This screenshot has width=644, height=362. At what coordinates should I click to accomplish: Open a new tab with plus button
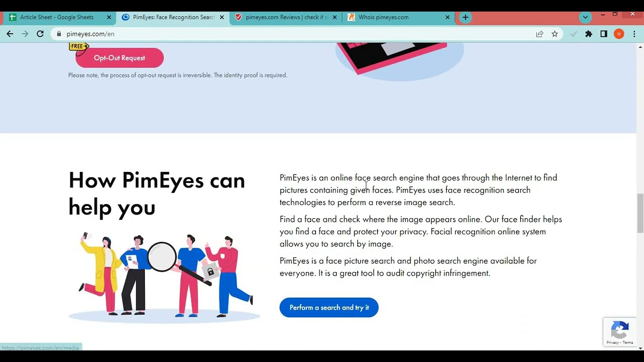pyautogui.click(x=465, y=17)
